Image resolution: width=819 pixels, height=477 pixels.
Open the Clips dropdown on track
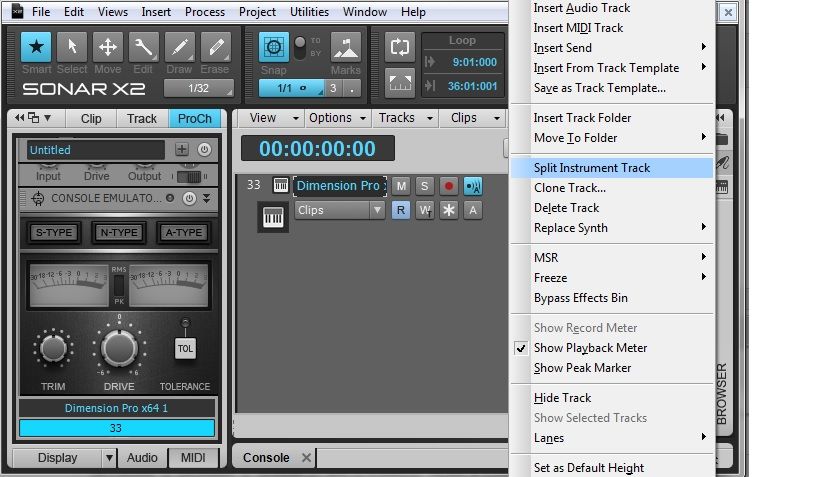click(x=339, y=210)
